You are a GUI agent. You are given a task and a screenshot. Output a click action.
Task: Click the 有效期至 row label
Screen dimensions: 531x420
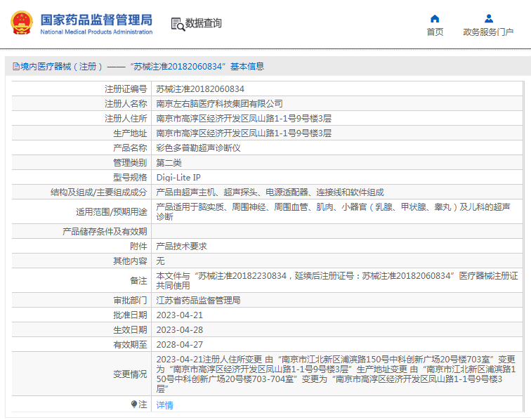pyautogui.click(x=130, y=345)
